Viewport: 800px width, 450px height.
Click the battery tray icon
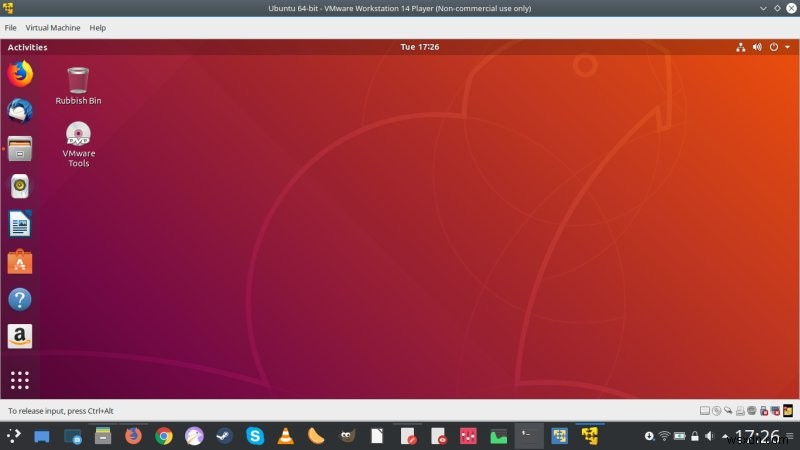pos(680,436)
